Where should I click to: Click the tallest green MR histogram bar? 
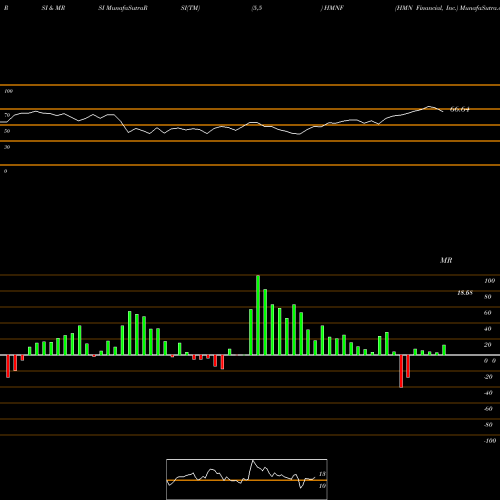(x=258, y=315)
